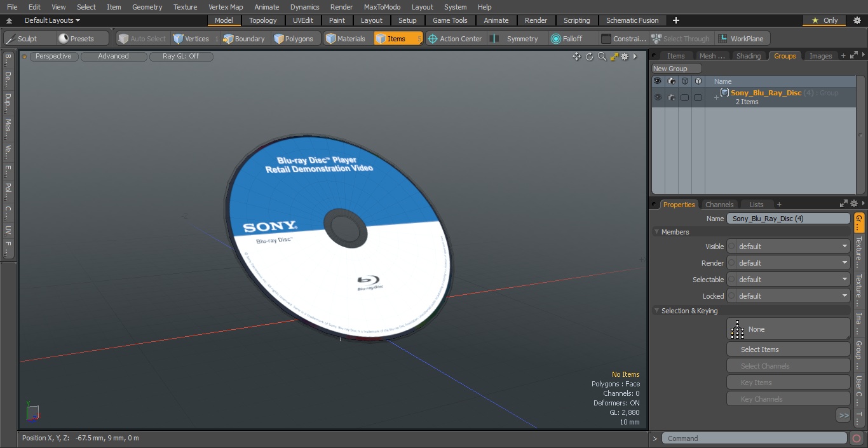868x448 pixels.
Task: Add a new layout tab with plus
Action: coord(675,20)
